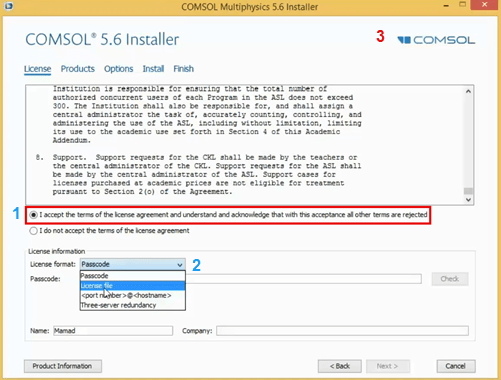Switch to the License step tab
This screenshot has width=501, height=380.
click(37, 69)
